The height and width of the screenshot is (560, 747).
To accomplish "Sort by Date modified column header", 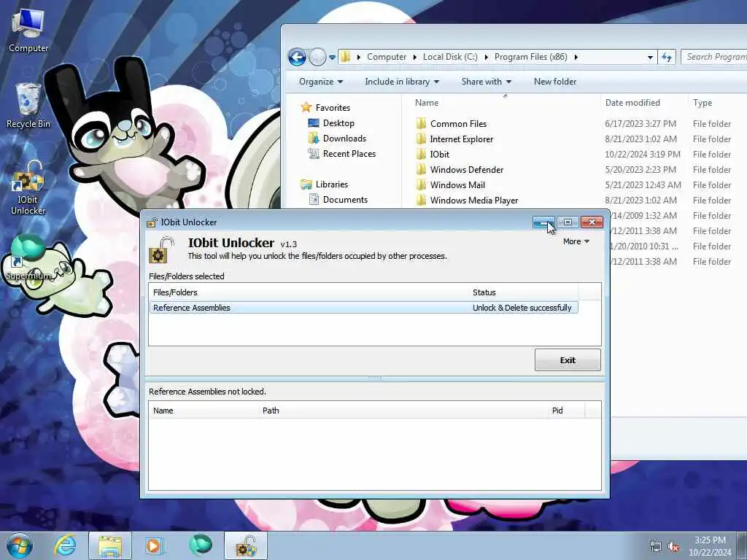I will pyautogui.click(x=643, y=102).
